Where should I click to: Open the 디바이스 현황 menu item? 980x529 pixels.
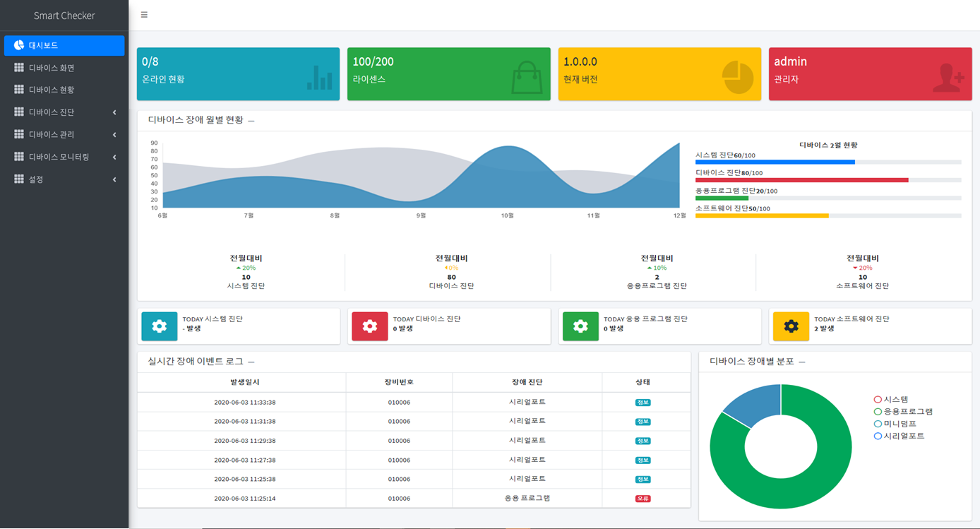(64, 90)
